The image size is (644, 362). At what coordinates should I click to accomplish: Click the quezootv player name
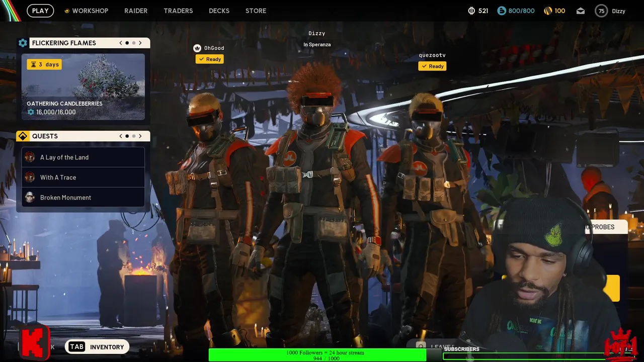(432, 55)
